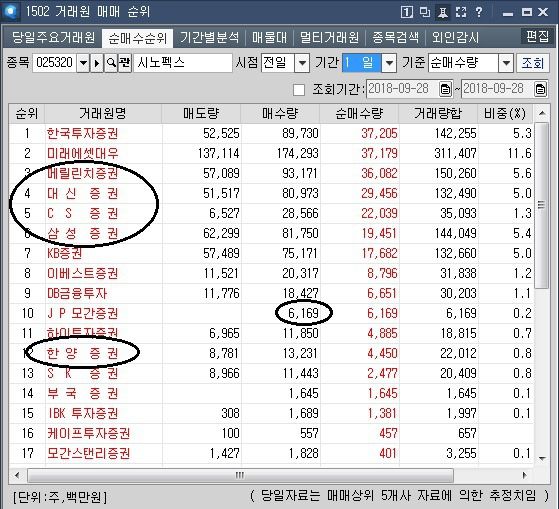Click the stock search magnifier icon
The height and width of the screenshot is (509, 559).
pos(111,63)
